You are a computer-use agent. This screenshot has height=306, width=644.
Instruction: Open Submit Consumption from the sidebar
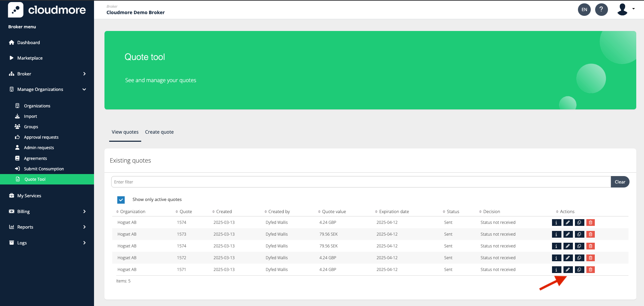(43, 169)
